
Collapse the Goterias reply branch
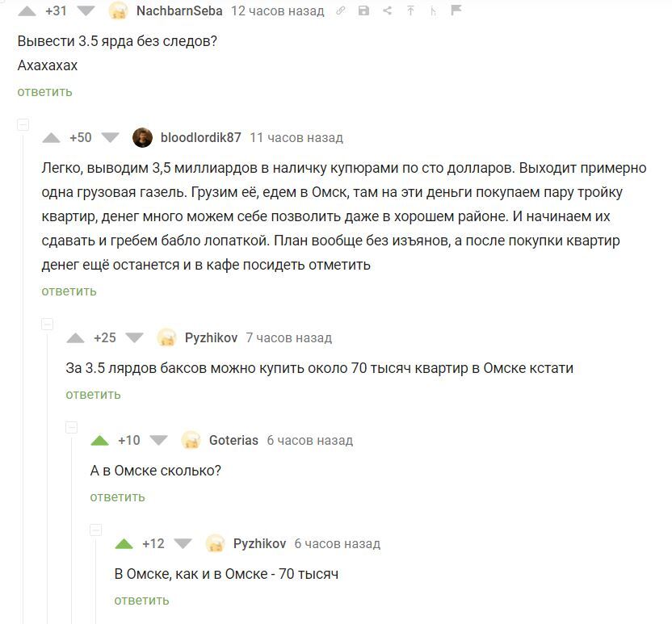(x=72, y=427)
